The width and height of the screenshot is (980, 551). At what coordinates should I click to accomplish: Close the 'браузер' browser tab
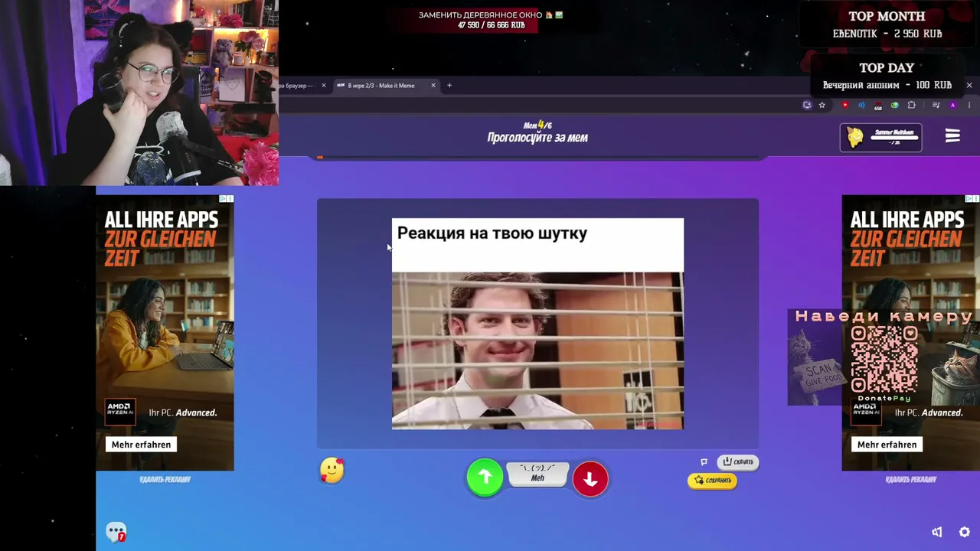coord(323,86)
